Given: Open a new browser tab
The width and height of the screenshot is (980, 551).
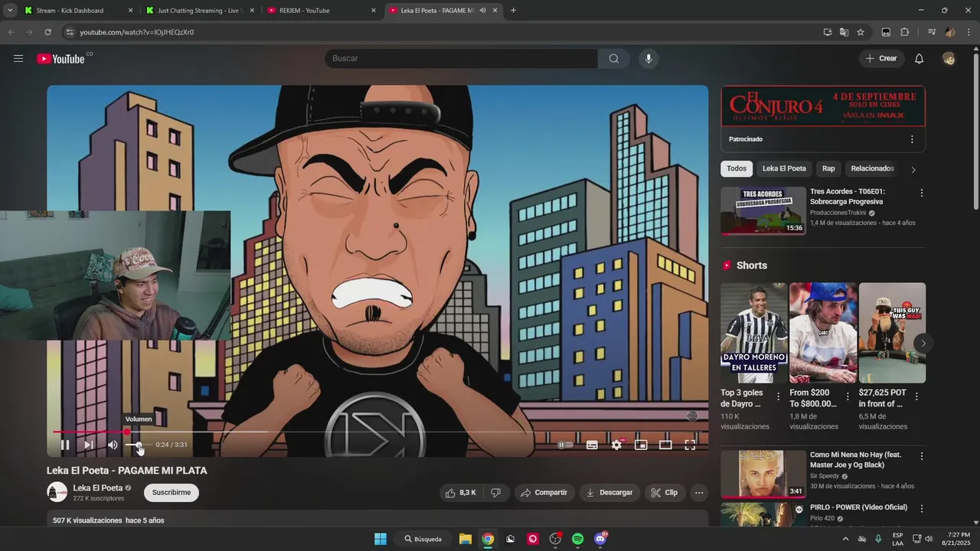Looking at the screenshot, I should [x=513, y=11].
